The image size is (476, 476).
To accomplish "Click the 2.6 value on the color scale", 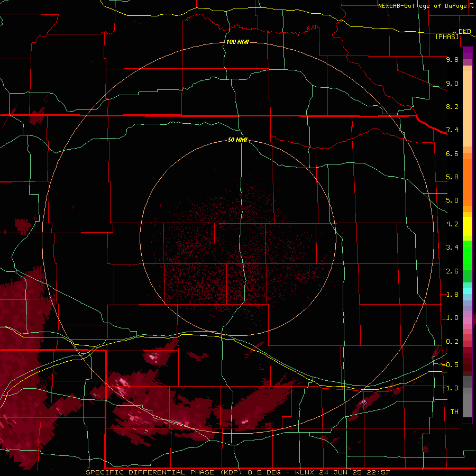I will click(x=452, y=271).
